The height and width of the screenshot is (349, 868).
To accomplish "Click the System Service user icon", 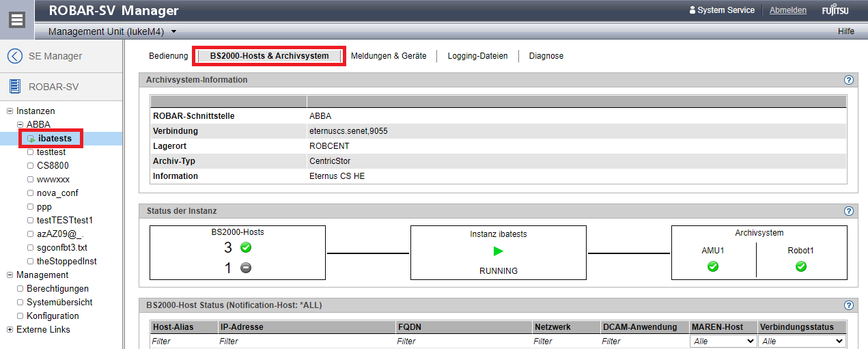I will (692, 10).
